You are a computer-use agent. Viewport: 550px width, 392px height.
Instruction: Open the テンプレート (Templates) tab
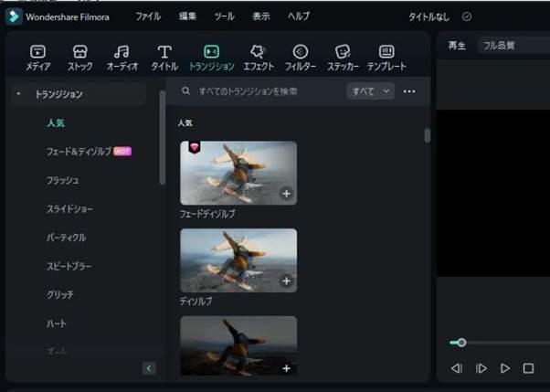386,58
